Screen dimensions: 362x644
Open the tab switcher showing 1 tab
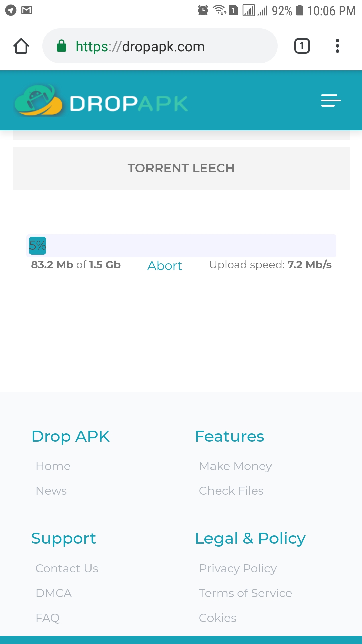tap(302, 46)
